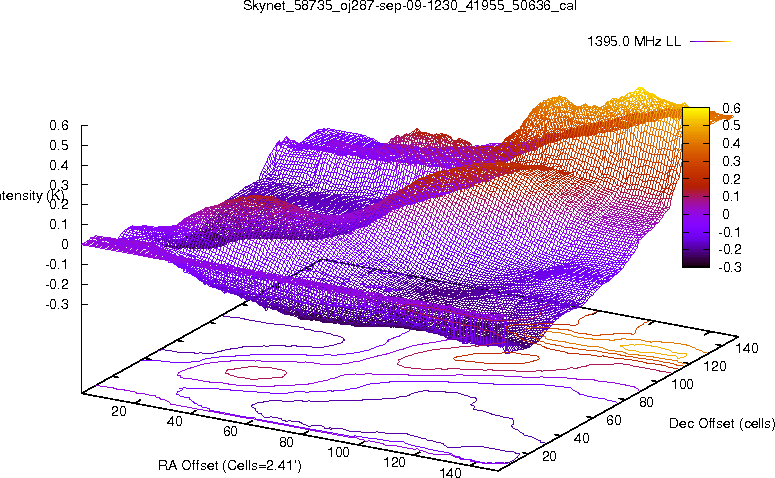The height and width of the screenshot is (478, 775).
Task: Click the yellow summit of the 3D surface
Action: (x=641, y=92)
